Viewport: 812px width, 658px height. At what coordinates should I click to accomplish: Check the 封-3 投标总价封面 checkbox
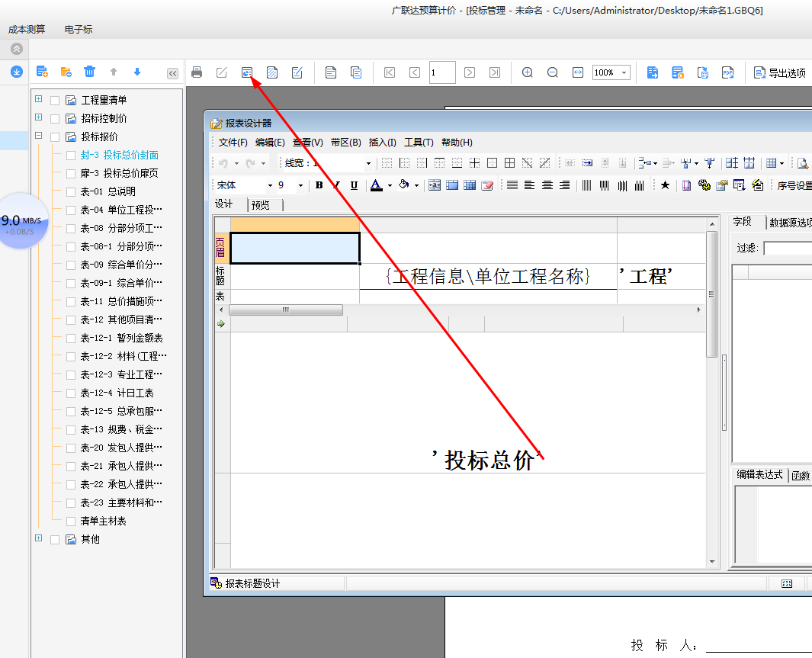click(71, 156)
